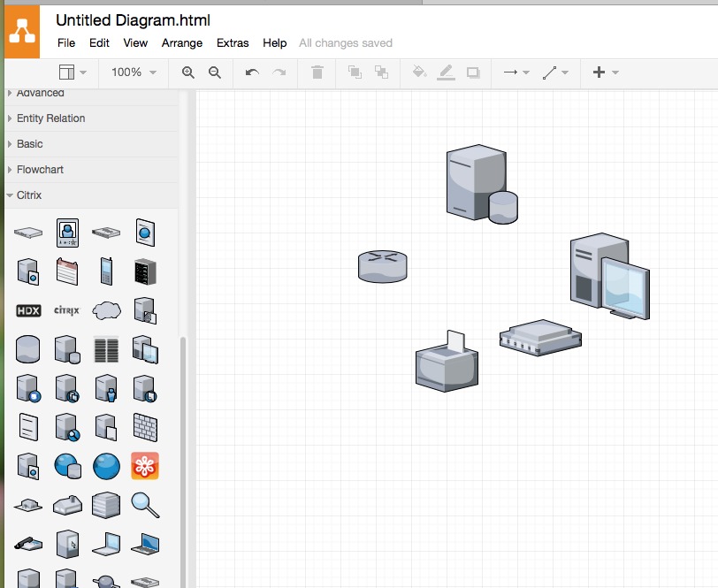Open the Arrange menu
Screen dimensions: 718x588
click(x=182, y=42)
